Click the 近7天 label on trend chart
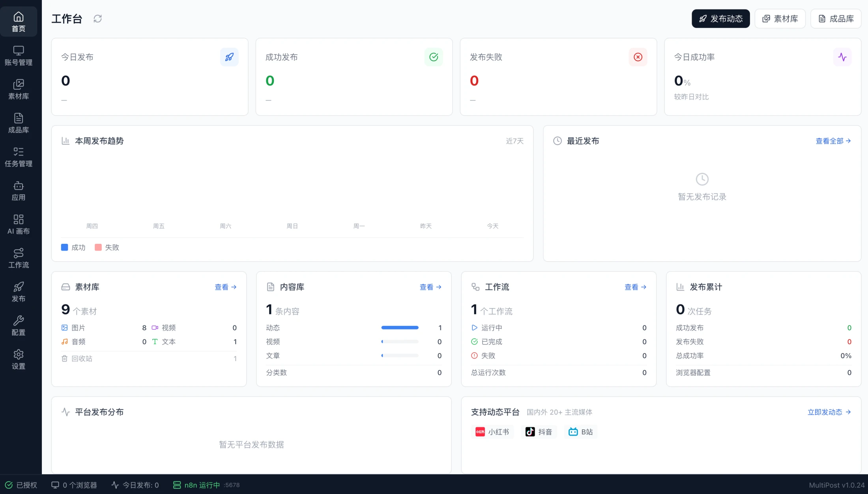 click(x=514, y=141)
